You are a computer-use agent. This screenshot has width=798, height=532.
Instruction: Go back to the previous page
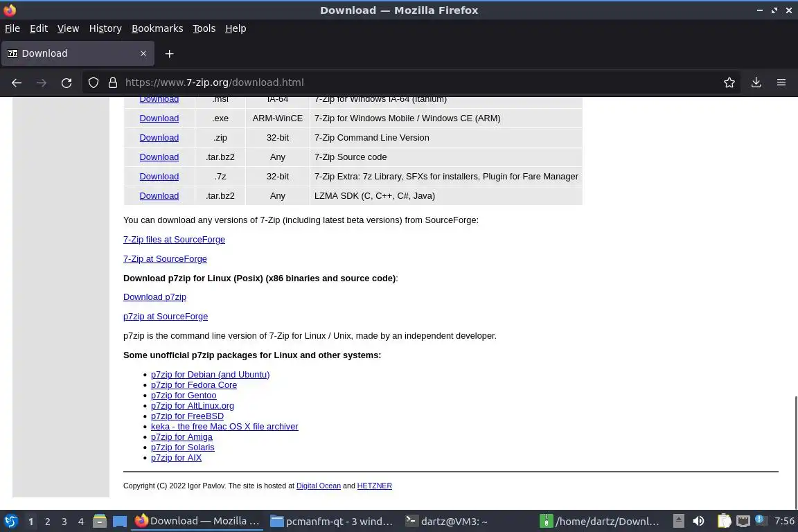pos(17,82)
